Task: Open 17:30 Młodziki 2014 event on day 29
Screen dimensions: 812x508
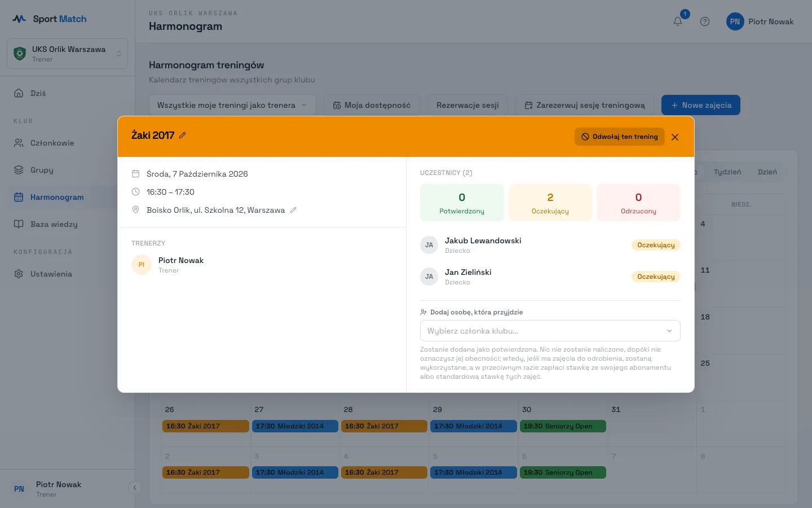Action: point(474,426)
